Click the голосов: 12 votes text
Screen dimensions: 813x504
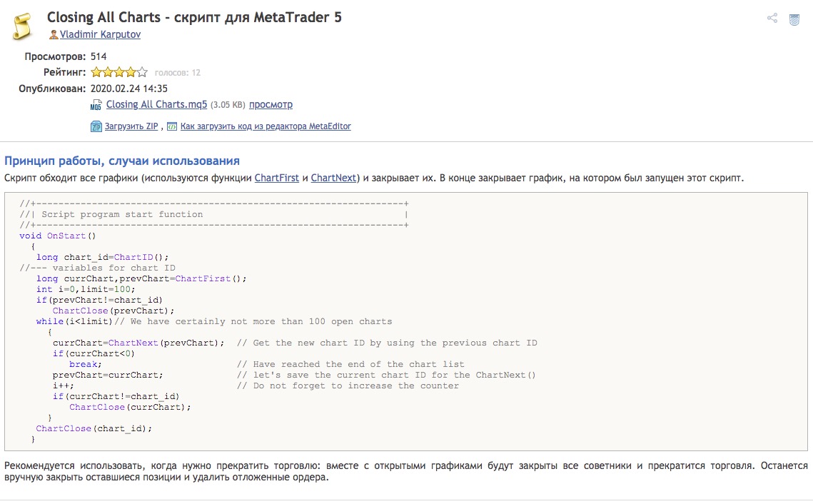point(177,73)
